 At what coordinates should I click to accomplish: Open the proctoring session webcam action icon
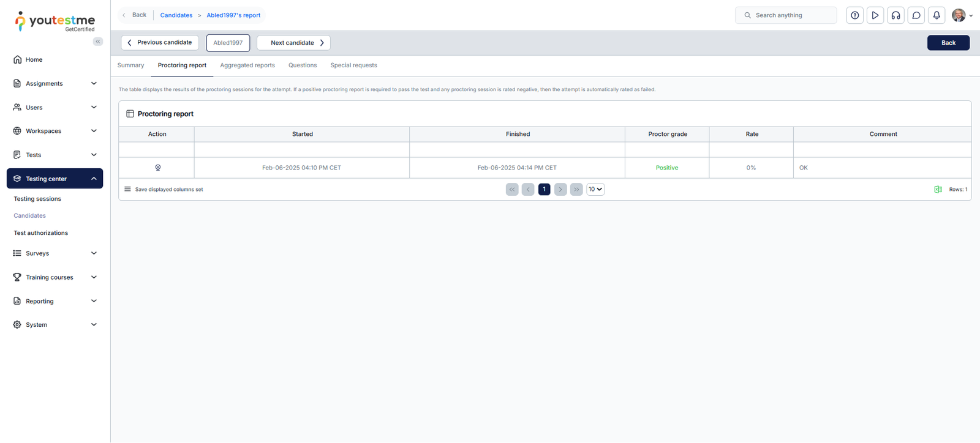tap(157, 168)
